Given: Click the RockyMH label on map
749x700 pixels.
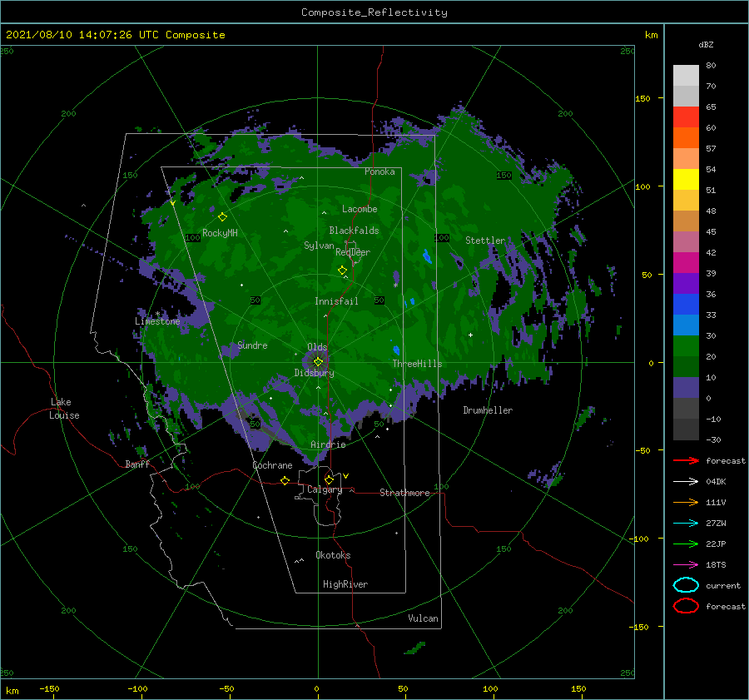Looking at the screenshot, I should (220, 233).
